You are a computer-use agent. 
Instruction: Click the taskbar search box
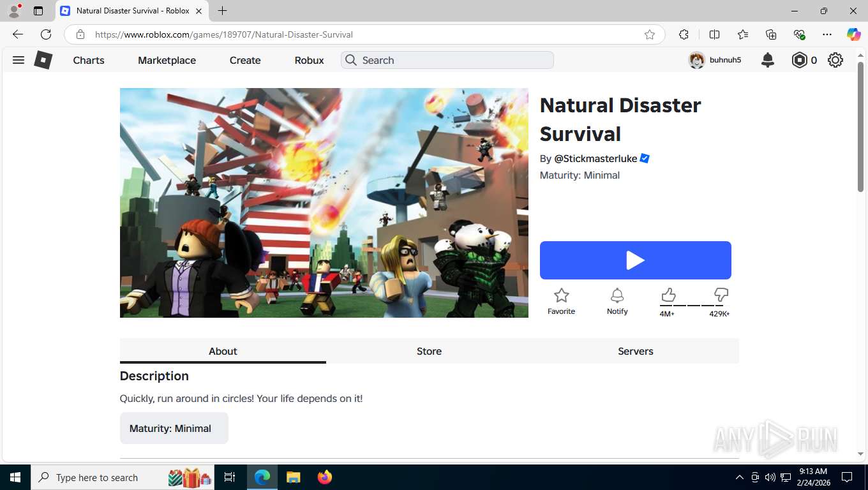pyautogui.click(x=123, y=477)
